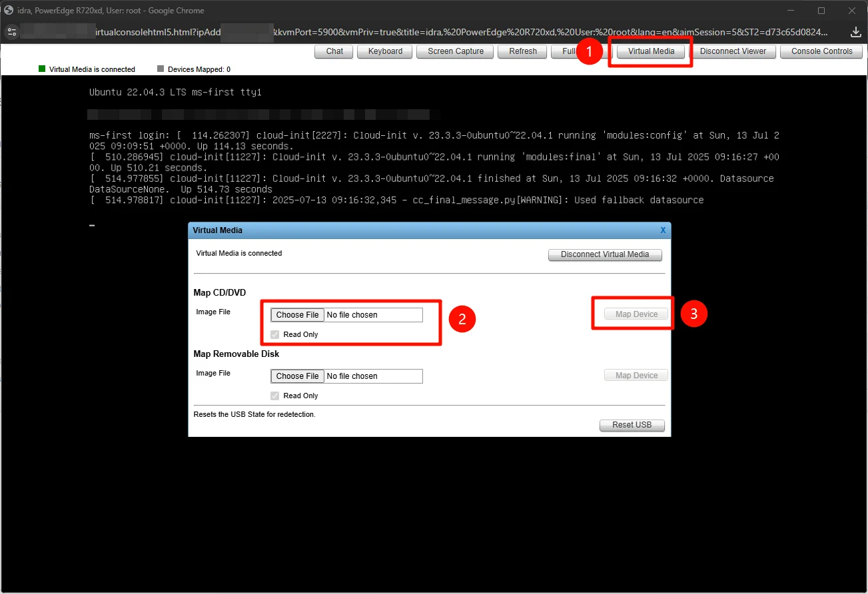868x594 pixels.
Task: Click the 'Map CD/DVD' heading
Action: pos(220,292)
